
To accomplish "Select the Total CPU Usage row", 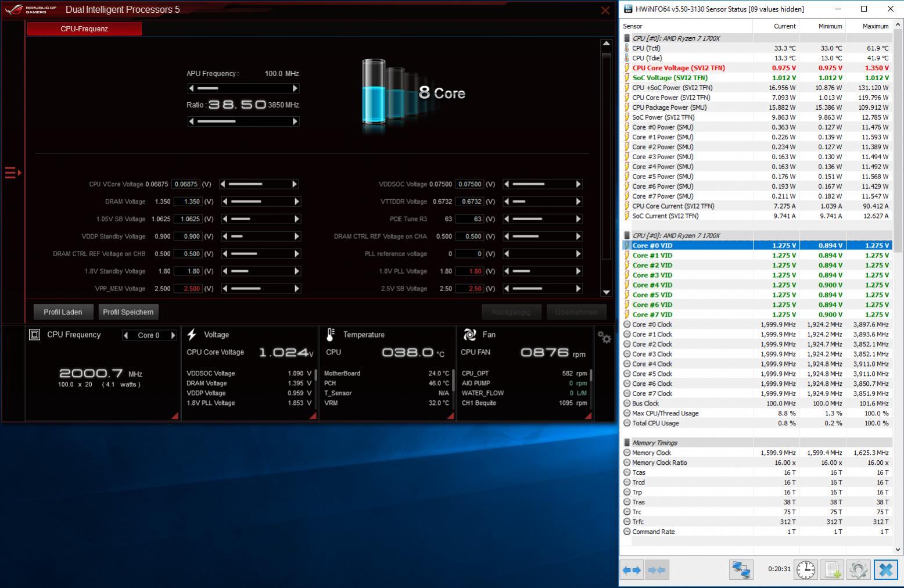I will pyautogui.click(x=756, y=423).
